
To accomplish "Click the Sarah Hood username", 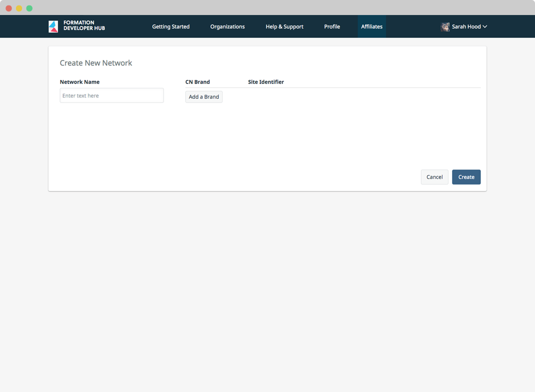I will [466, 26].
